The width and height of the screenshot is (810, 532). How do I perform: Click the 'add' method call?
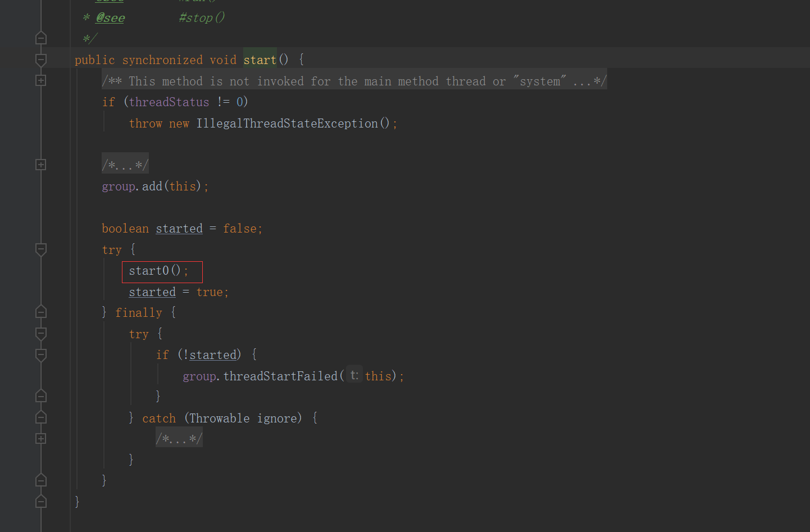152,186
